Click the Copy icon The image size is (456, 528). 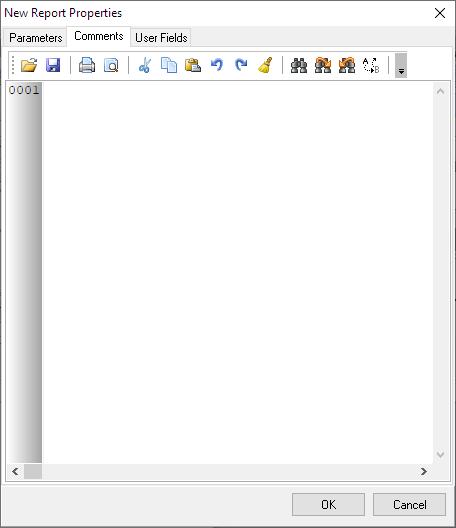coord(169,65)
